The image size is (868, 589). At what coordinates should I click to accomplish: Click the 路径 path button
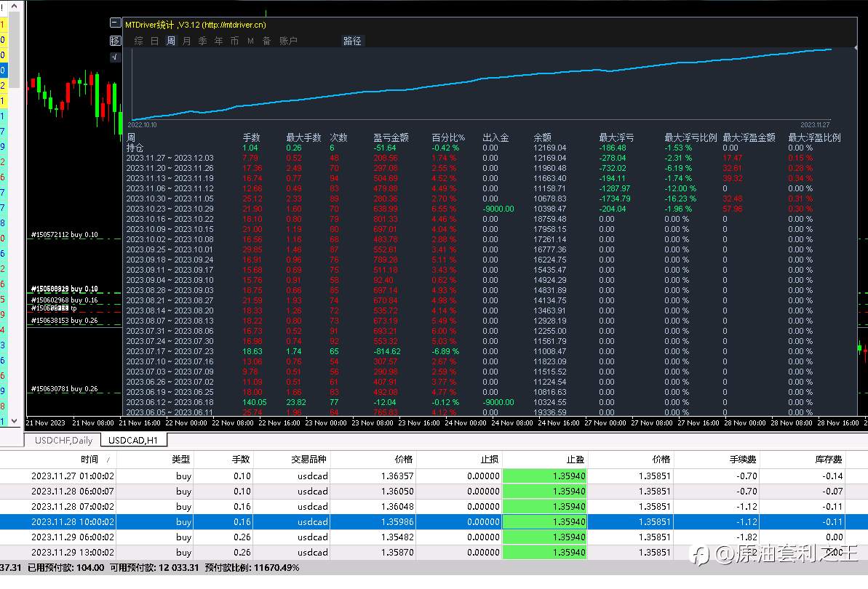352,41
